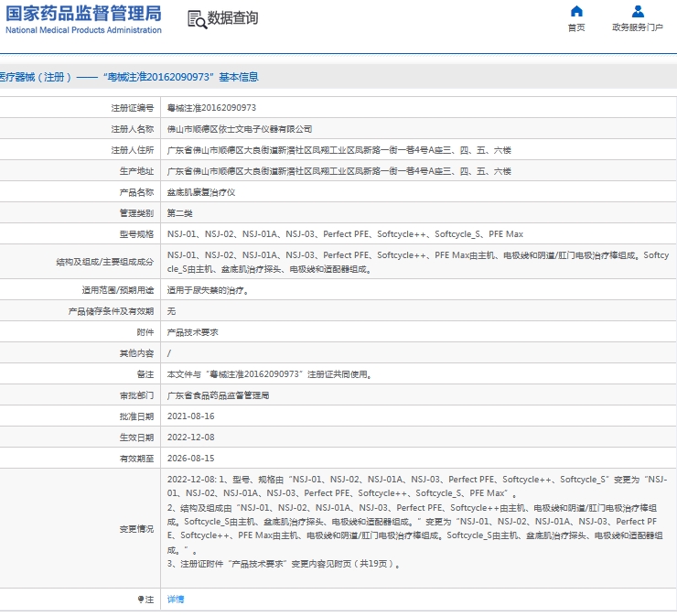Click the 注册人住所 address value
The height and width of the screenshot is (616, 677).
(x=338, y=150)
